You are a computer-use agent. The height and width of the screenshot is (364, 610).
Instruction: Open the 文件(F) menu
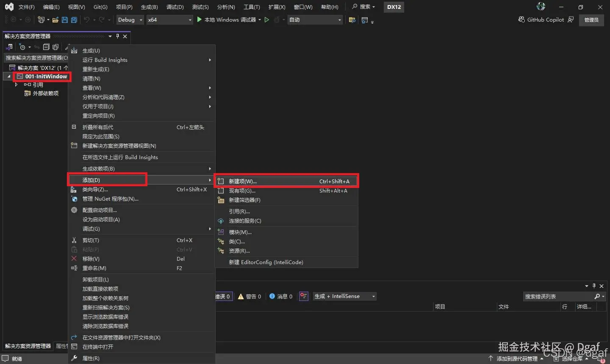click(x=27, y=7)
